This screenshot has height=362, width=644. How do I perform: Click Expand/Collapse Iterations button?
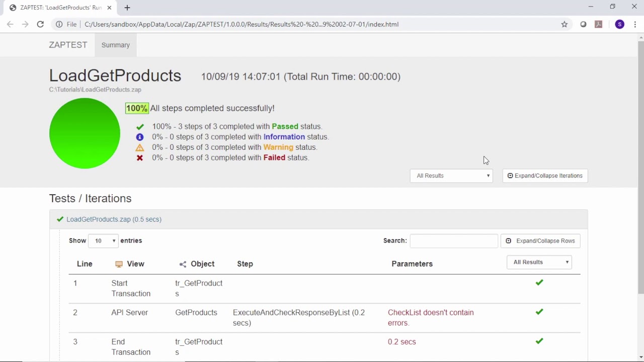coord(545,175)
